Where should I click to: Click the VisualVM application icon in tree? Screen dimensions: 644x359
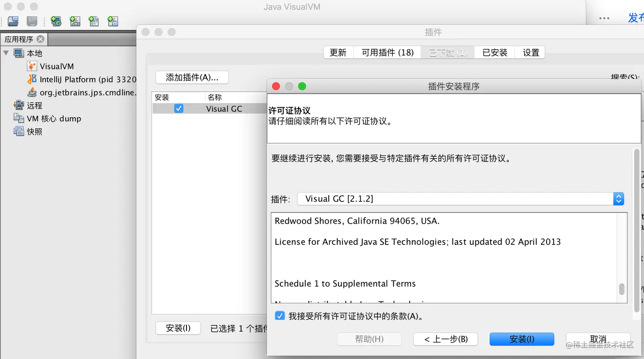pyautogui.click(x=32, y=66)
